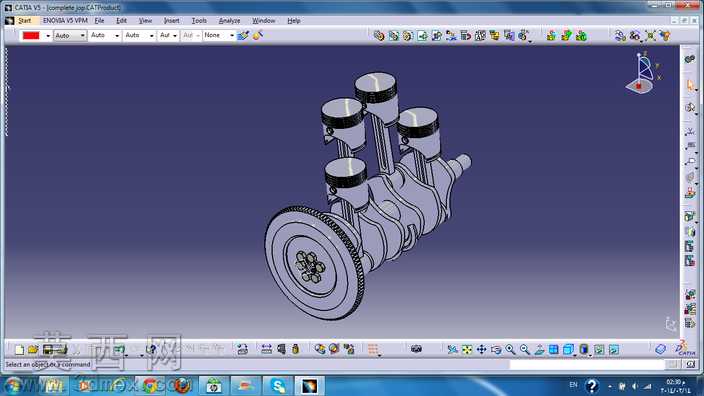Screen dimensions: 704x396
Task: Open the point symbol Aut dropdown
Action: pyautogui.click(x=168, y=35)
